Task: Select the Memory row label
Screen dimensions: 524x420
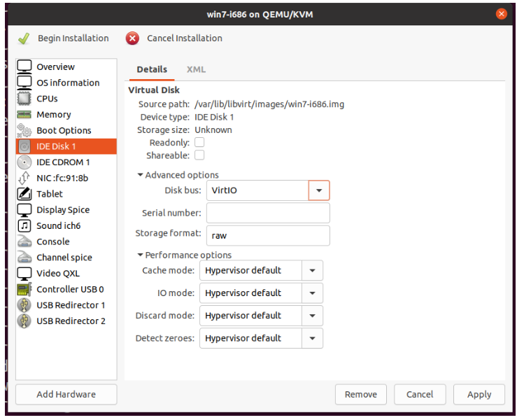Action: click(54, 114)
